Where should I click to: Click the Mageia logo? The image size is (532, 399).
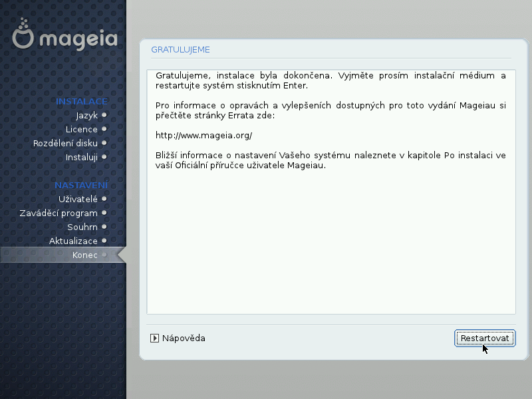click(65, 34)
